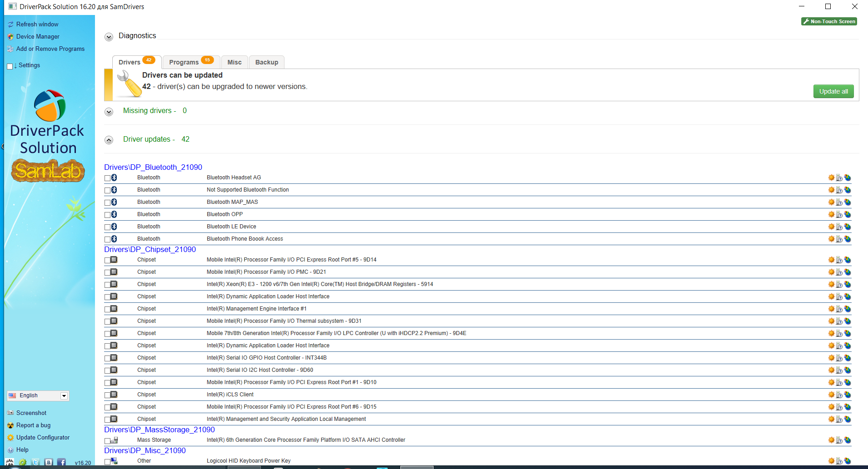Image resolution: width=868 pixels, height=469 pixels.
Task: Click the green gear icon in sidebar footer
Action: pyautogui.click(x=23, y=462)
